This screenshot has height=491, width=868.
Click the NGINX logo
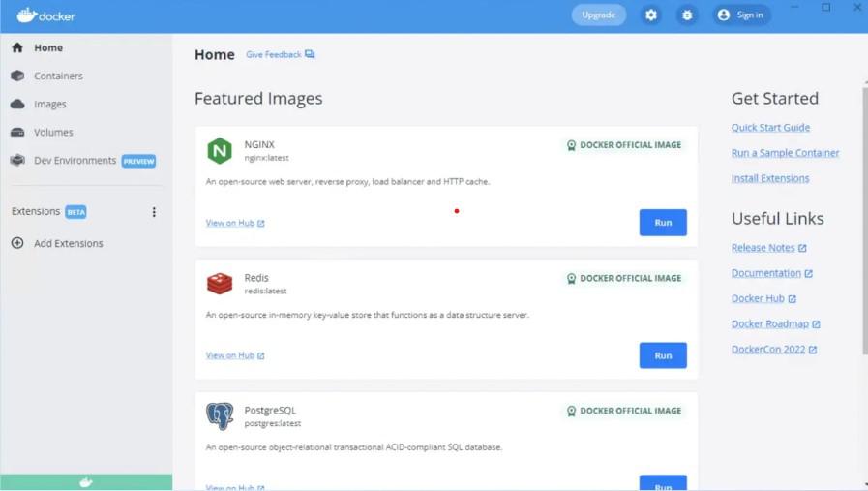tap(220, 151)
